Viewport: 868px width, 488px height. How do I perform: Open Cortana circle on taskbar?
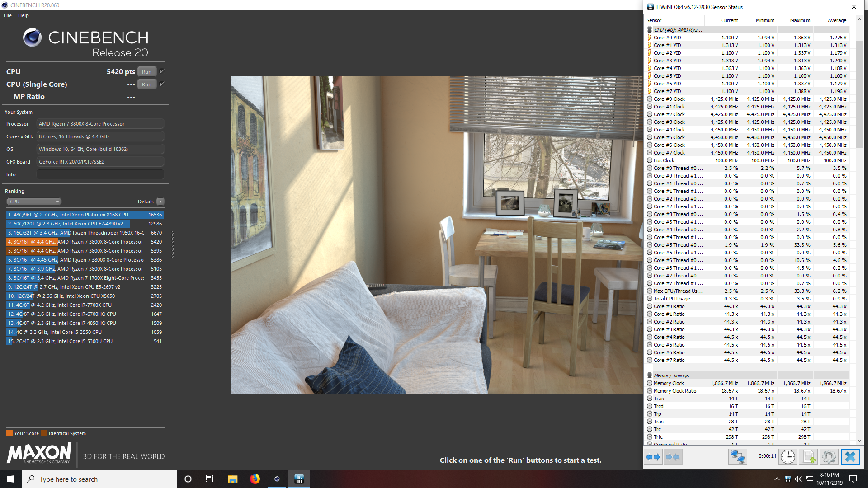(x=188, y=479)
